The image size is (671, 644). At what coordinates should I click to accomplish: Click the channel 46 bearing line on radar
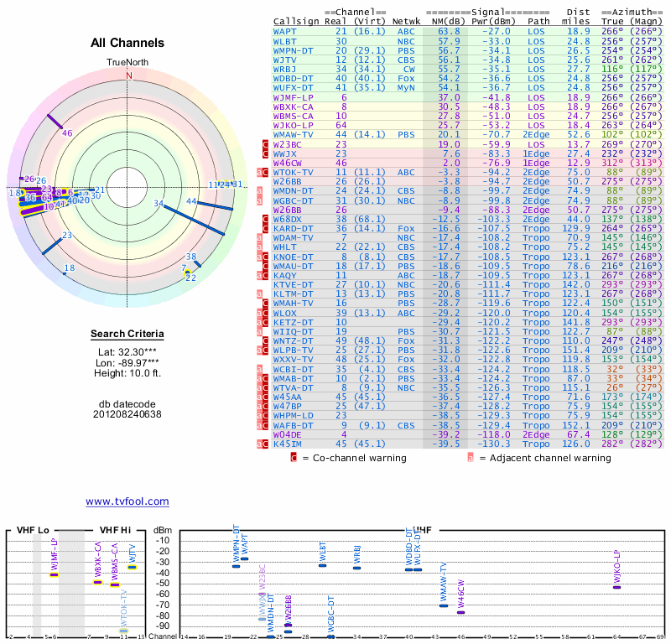coord(55,121)
